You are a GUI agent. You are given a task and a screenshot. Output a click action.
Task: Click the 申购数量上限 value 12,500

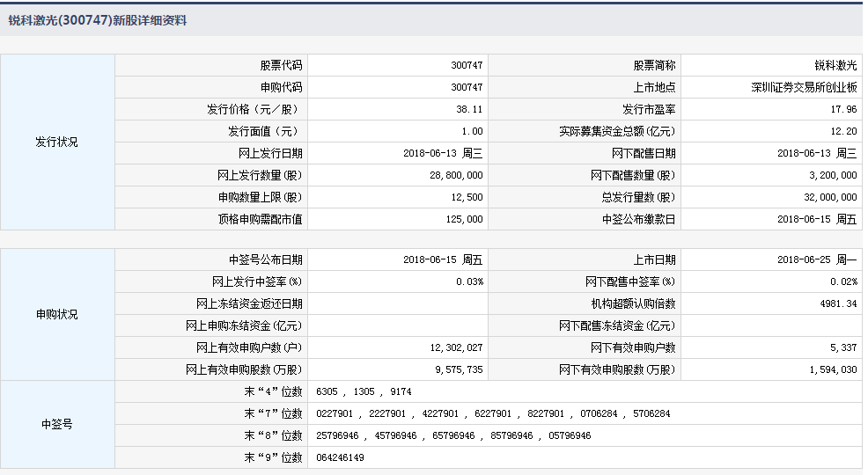tap(467, 198)
